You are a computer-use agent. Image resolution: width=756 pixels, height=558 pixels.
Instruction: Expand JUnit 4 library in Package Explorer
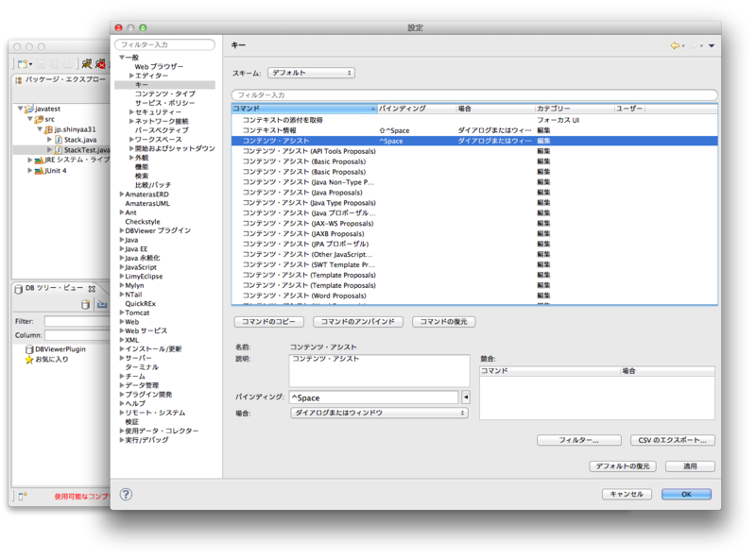click(x=29, y=171)
